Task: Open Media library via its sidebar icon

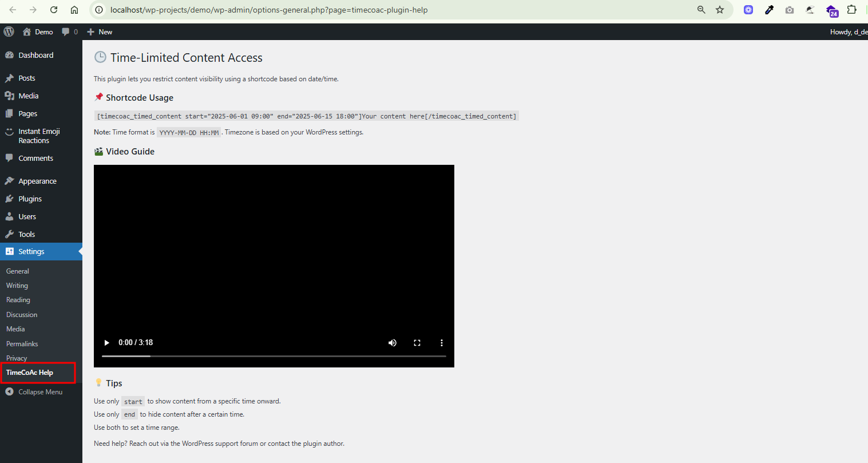Action: [x=11, y=96]
